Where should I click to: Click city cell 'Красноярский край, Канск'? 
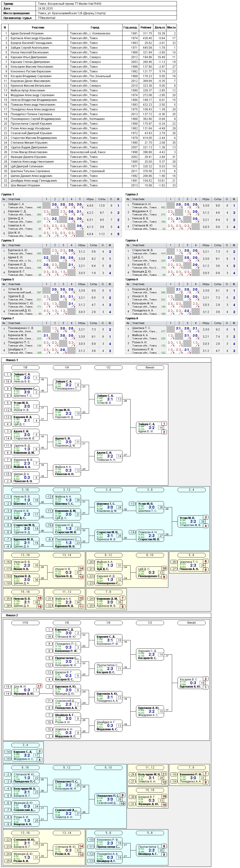[88, 152]
